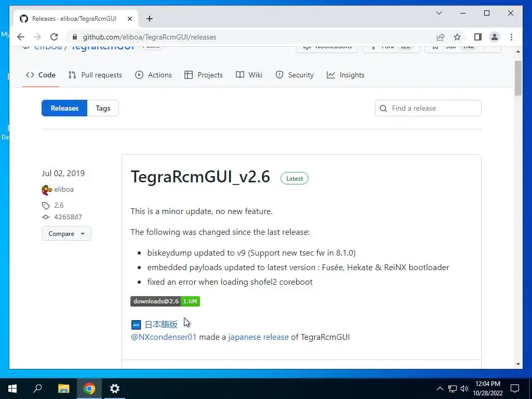Close the Releases eliboa/TegraRcmGUI tab
532x399 pixels.
tap(129, 19)
